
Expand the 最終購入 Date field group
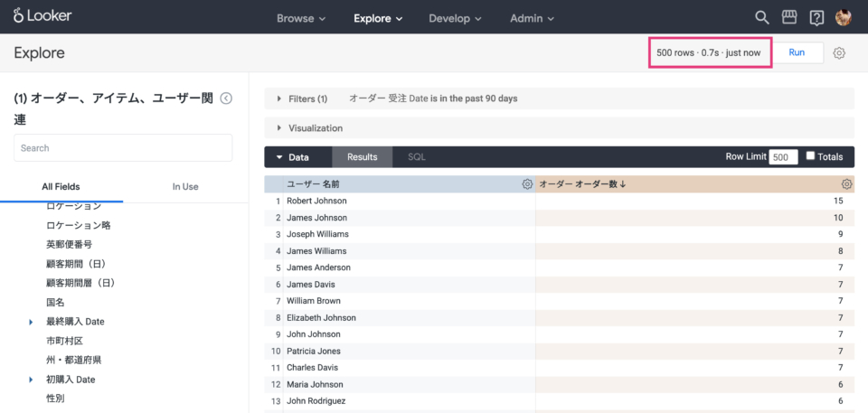31,322
